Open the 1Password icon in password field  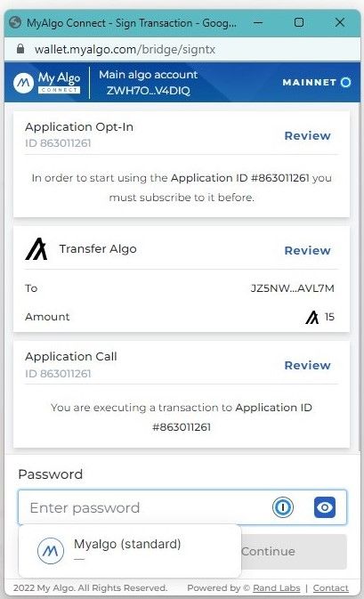pos(283,507)
